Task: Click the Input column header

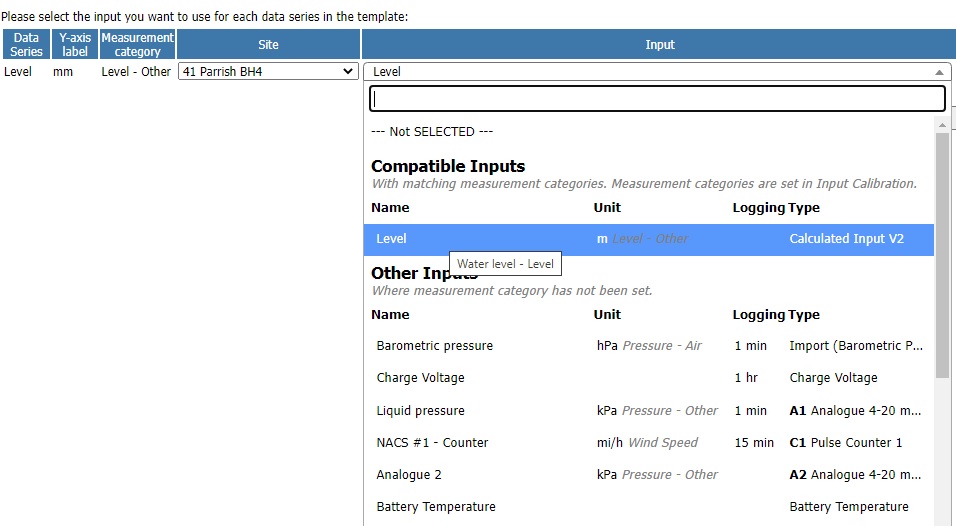Action: click(x=658, y=44)
